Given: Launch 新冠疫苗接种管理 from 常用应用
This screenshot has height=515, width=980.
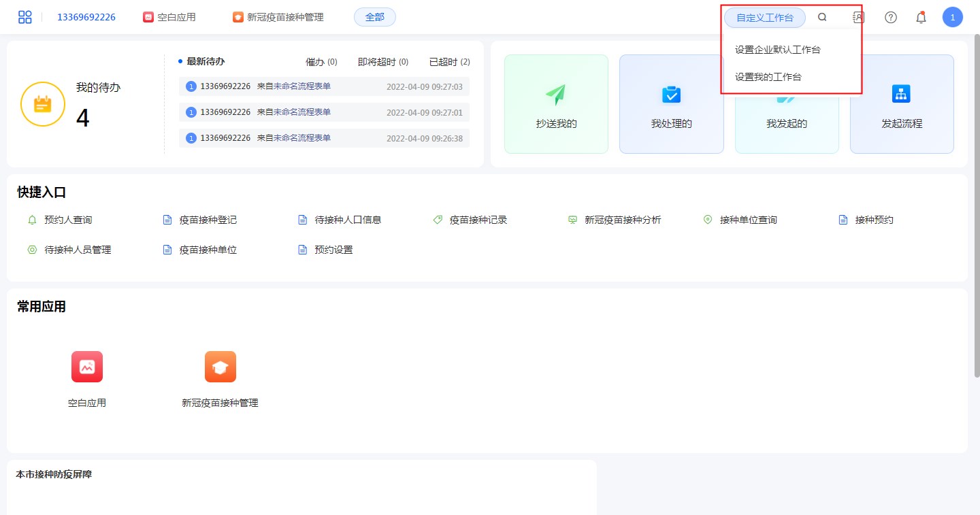Looking at the screenshot, I should (x=220, y=367).
